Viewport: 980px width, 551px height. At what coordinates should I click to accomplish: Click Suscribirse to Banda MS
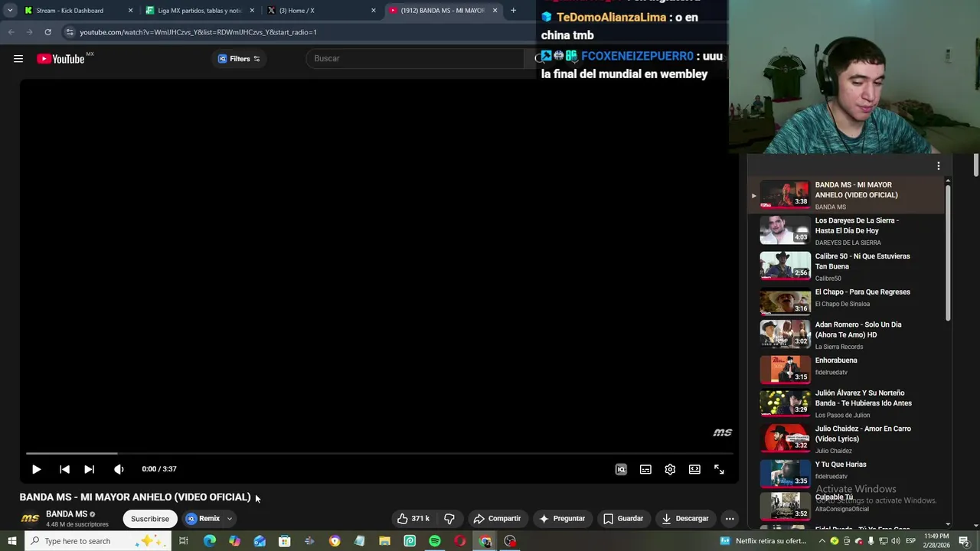point(150,519)
